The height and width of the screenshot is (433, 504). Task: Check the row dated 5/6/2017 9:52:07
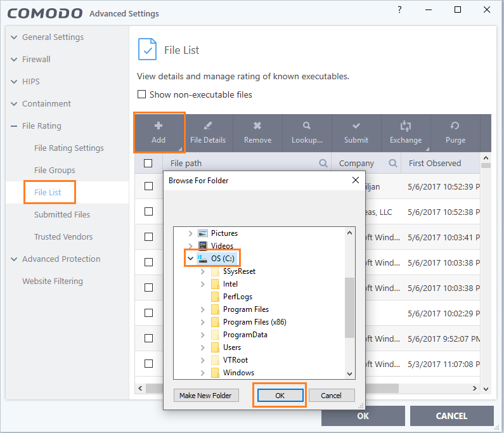click(x=148, y=338)
